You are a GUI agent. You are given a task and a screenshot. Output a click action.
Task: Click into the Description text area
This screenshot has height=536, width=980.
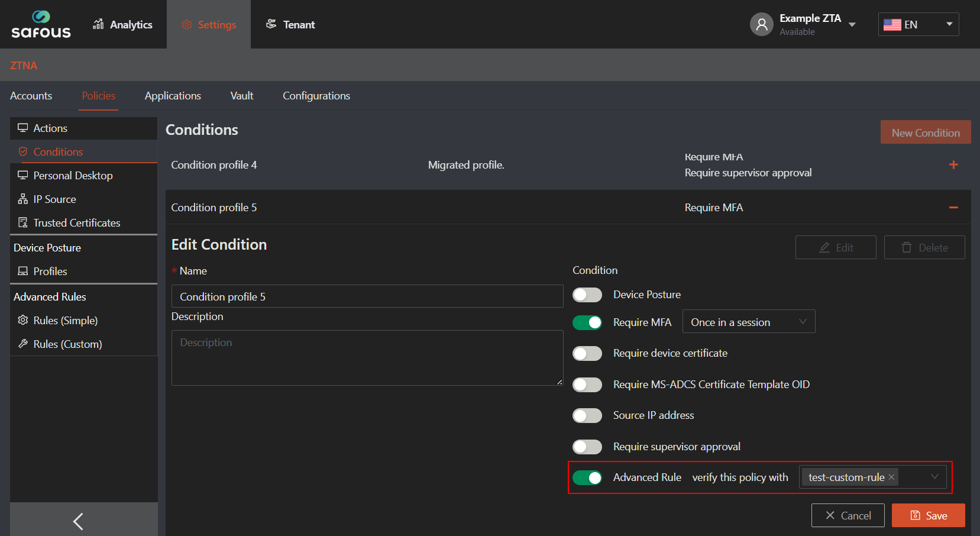click(x=367, y=358)
